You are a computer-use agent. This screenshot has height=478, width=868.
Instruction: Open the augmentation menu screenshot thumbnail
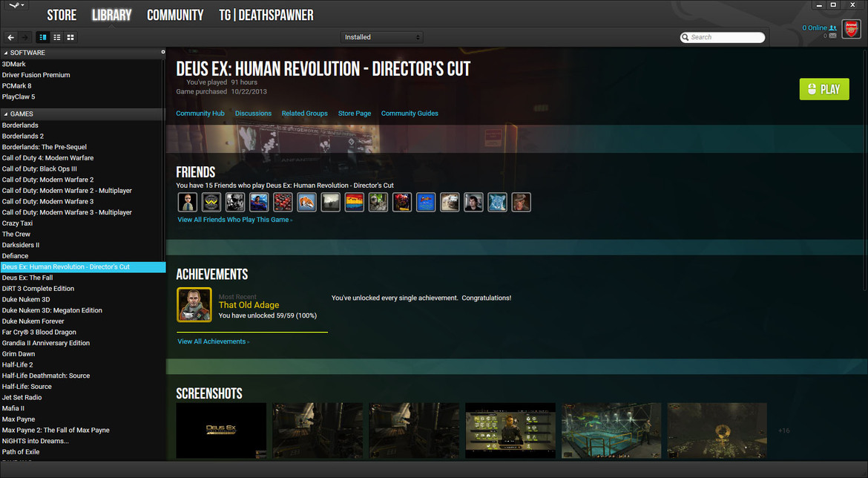(510, 430)
